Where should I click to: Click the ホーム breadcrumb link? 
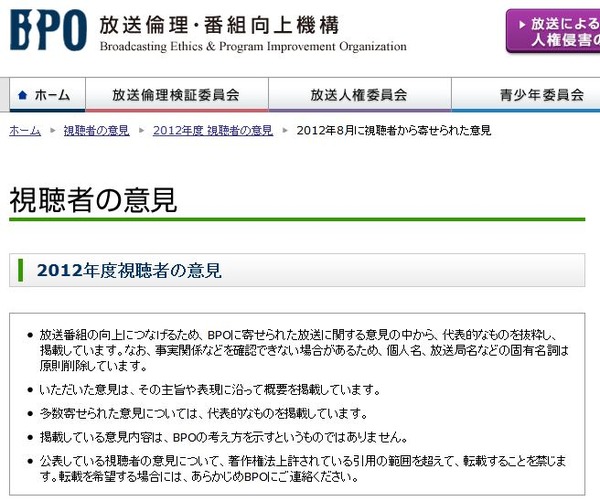click(x=25, y=131)
